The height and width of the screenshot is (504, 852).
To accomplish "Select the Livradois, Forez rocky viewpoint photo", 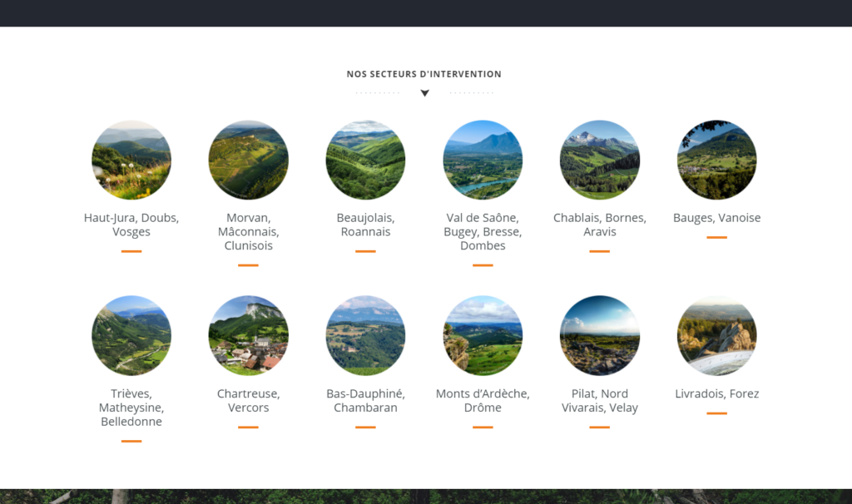I will coord(716,335).
